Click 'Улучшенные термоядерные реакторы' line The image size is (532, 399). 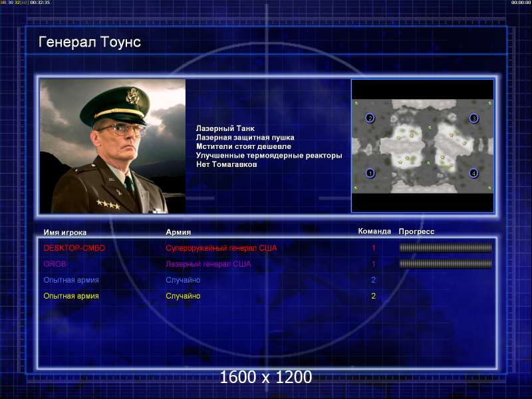click(x=269, y=156)
